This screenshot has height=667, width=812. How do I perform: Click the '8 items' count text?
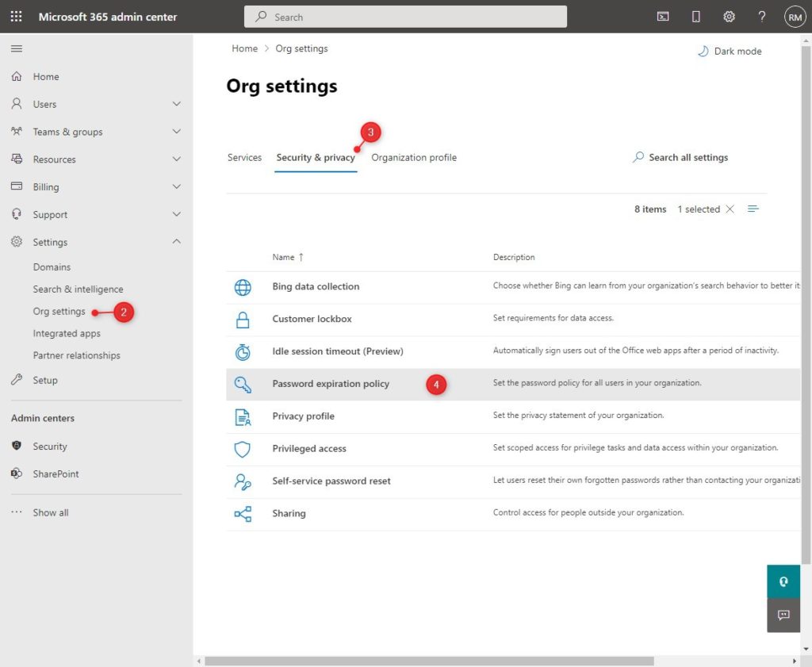[650, 209]
